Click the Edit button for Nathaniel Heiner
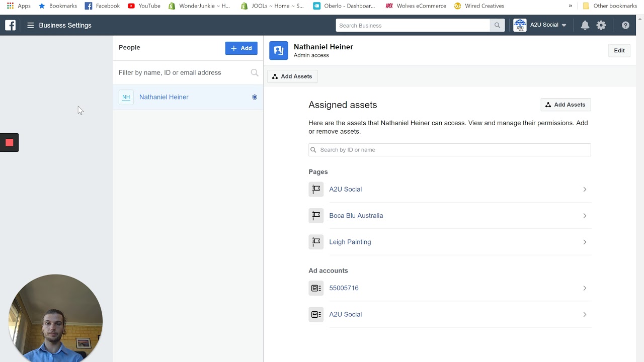 pyautogui.click(x=619, y=51)
